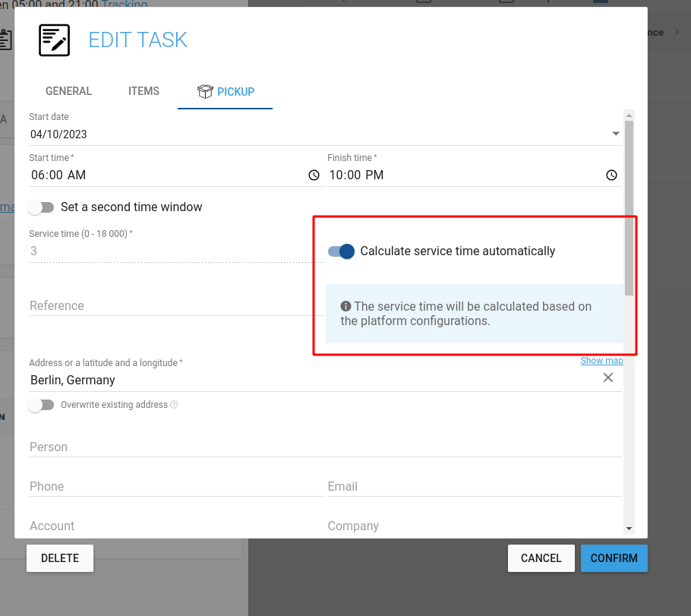Screen dimensions: 691x616
Task: Click the Tracking link behind the dialog
Action: 125,4
